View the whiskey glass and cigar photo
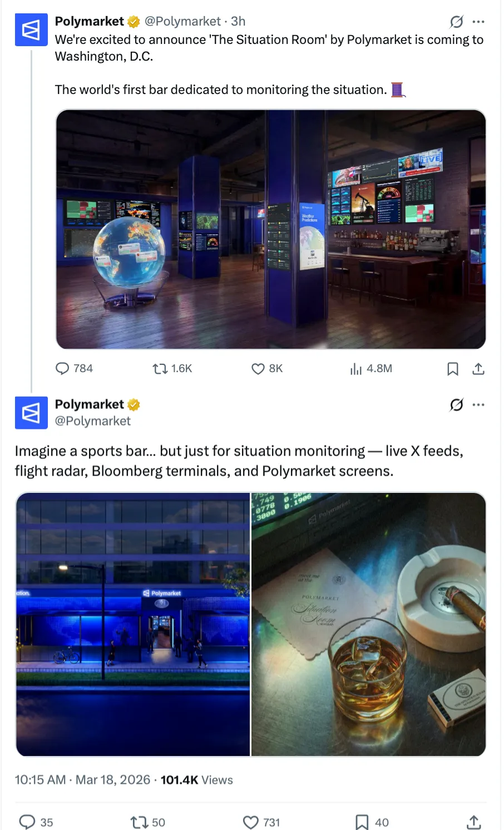This screenshot has width=504, height=830. click(369, 624)
